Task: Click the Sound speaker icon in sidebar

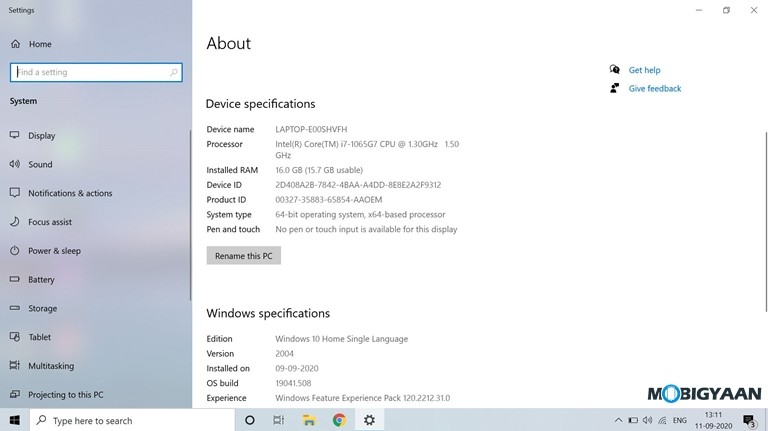Action: tap(15, 164)
